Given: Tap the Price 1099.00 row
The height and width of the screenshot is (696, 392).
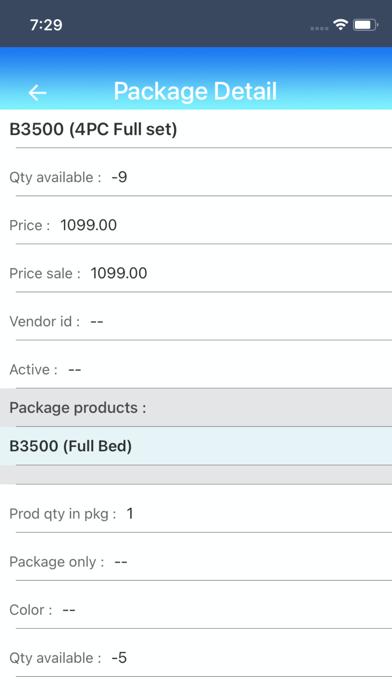Looking at the screenshot, I should click(x=196, y=225).
